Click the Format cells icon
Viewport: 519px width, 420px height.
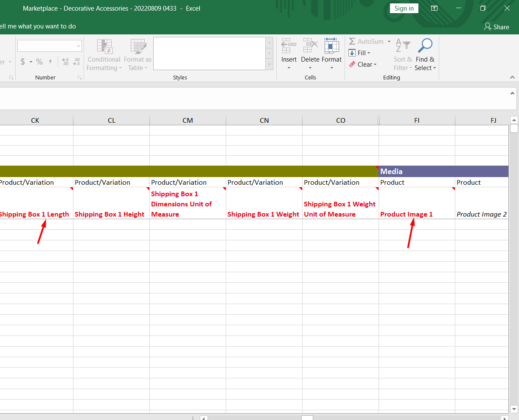click(331, 45)
